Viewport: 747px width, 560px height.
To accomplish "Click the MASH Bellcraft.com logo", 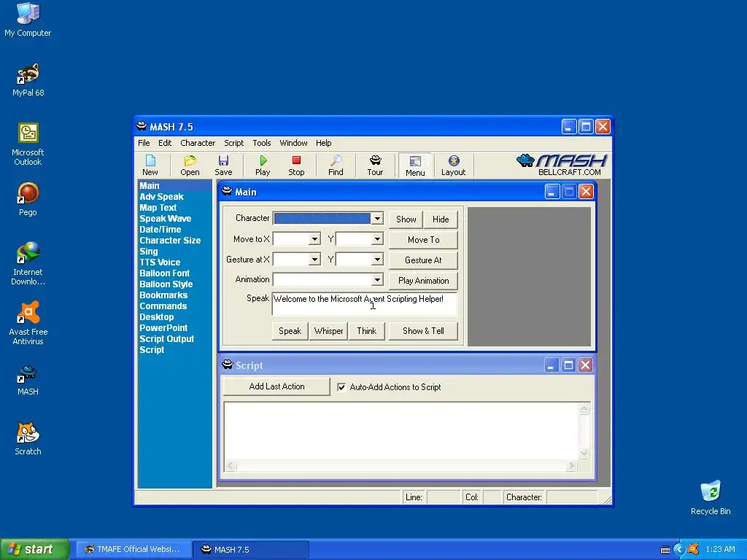I will 562,165.
